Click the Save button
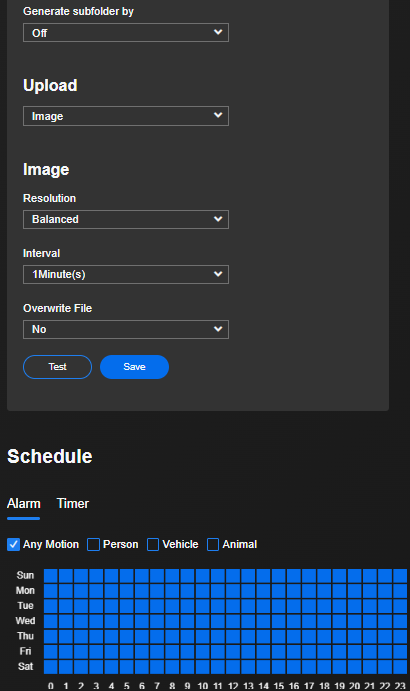This screenshot has height=691, width=410. 134,367
